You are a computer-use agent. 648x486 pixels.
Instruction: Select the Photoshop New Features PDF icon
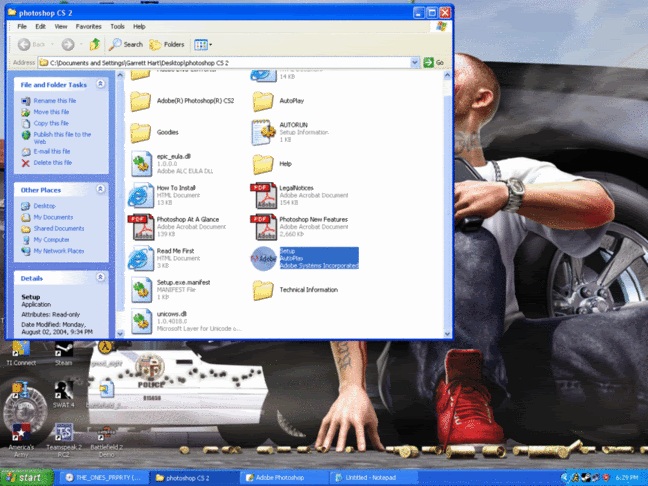coord(263,227)
